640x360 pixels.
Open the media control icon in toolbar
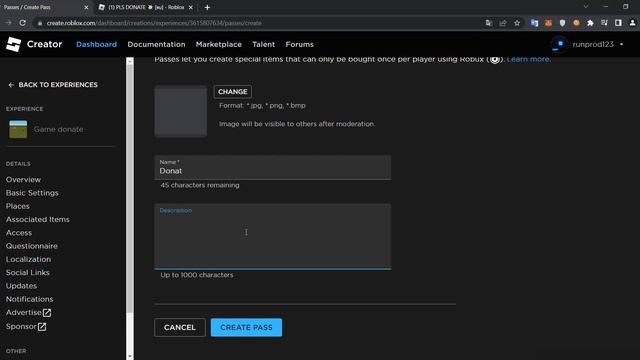click(x=604, y=23)
